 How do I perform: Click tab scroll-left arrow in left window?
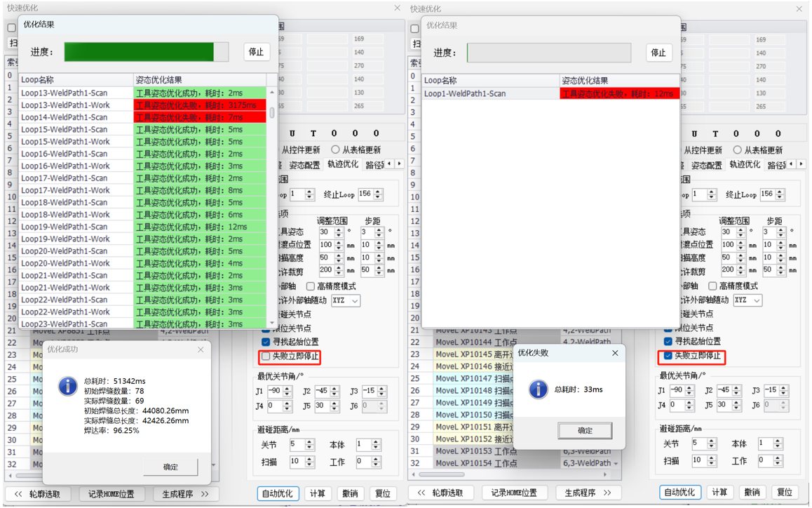click(390, 164)
